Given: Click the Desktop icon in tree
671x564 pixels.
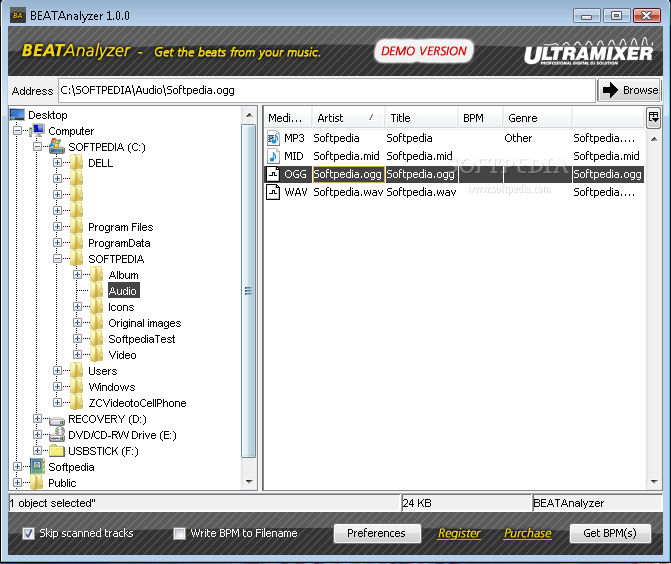Looking at the screenshot, I should (x=17, y=115).
